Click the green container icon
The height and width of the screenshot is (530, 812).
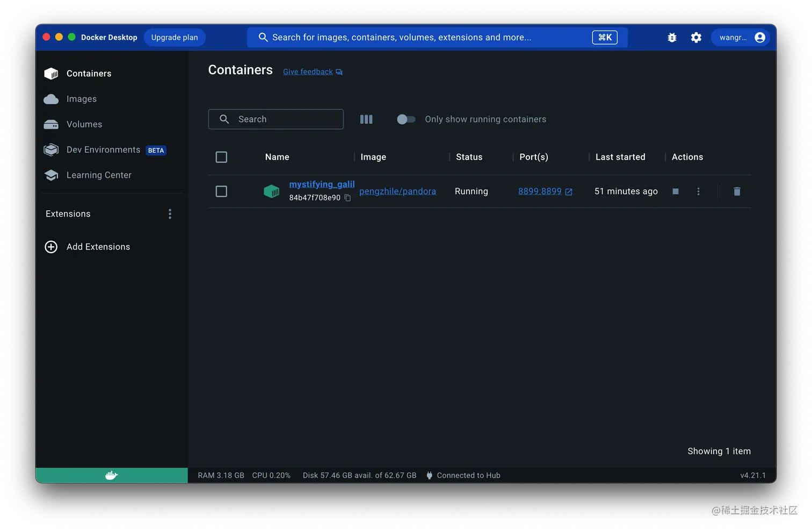[271, 191]
